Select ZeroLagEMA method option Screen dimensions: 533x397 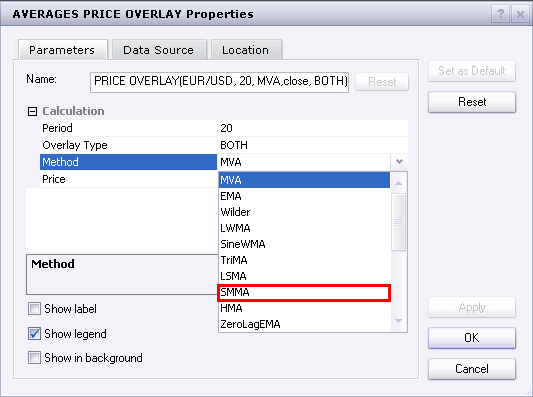point(304,324)
